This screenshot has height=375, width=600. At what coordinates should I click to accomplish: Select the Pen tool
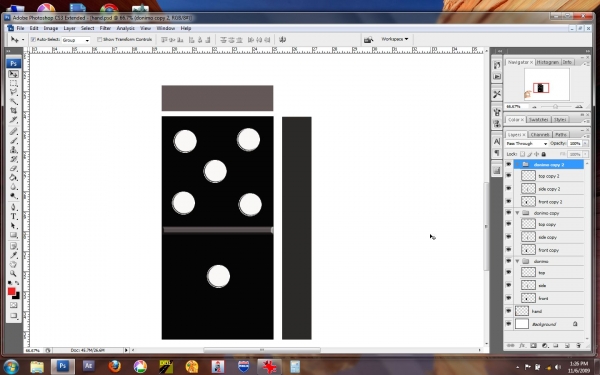click(x=13, y=207)
